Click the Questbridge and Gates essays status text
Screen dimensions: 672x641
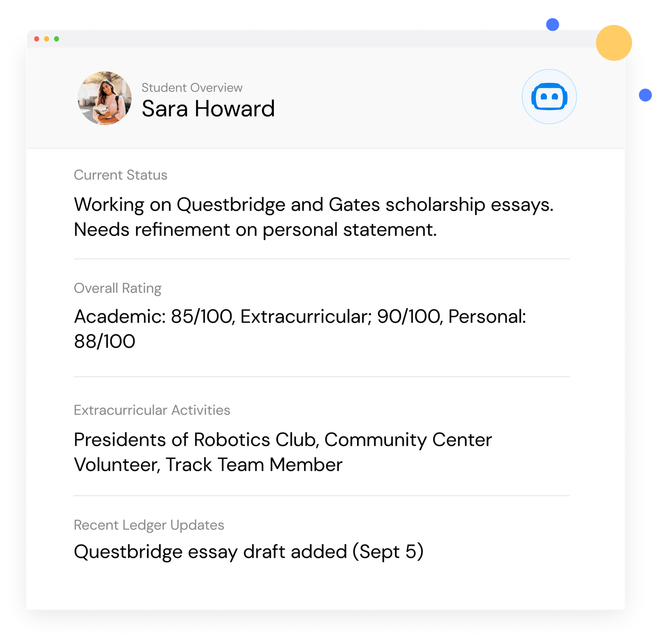tap(313, 205)
